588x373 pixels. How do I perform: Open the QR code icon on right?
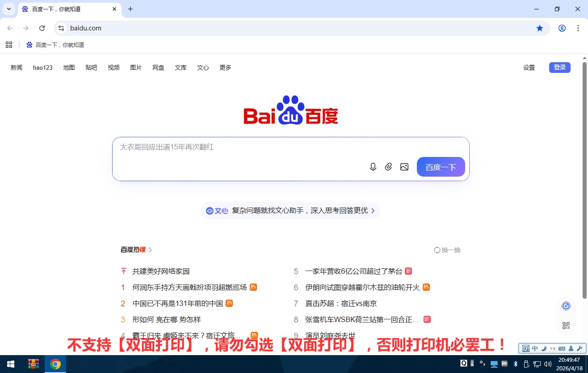(566, 326)
